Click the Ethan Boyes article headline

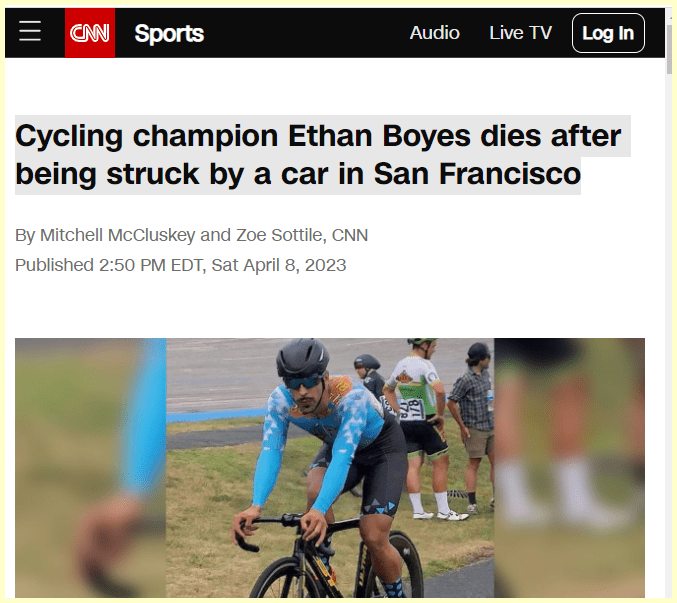[318, 155]
